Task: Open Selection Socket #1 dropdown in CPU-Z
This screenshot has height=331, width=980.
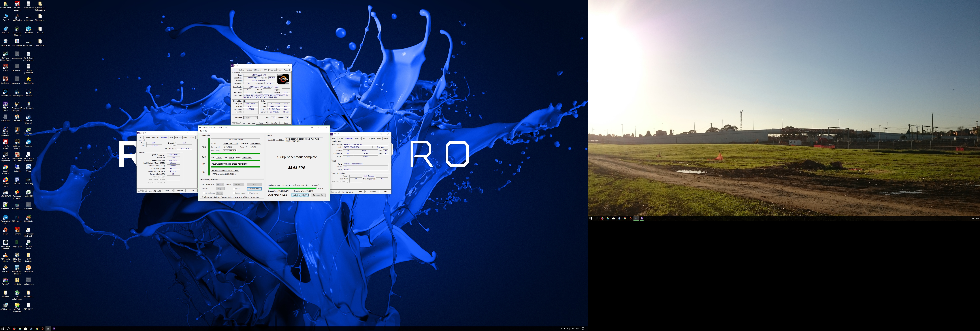Action: tap(250, 118)
